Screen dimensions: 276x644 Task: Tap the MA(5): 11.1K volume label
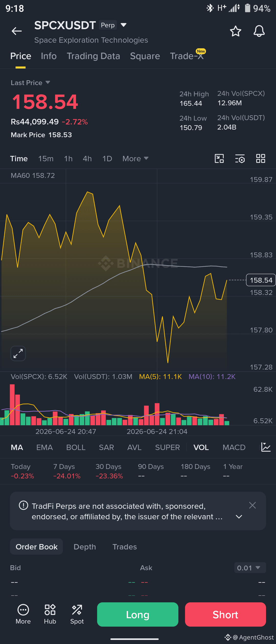(160, 377)
